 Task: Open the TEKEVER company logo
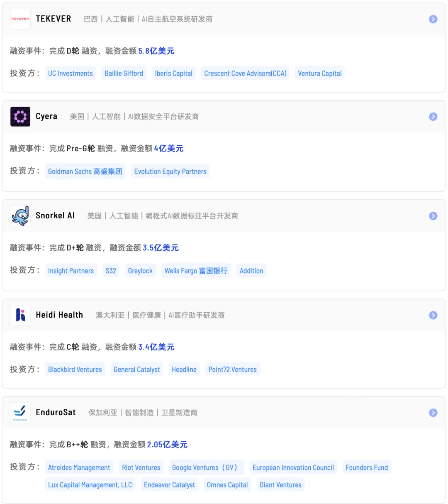coord(20,19)
